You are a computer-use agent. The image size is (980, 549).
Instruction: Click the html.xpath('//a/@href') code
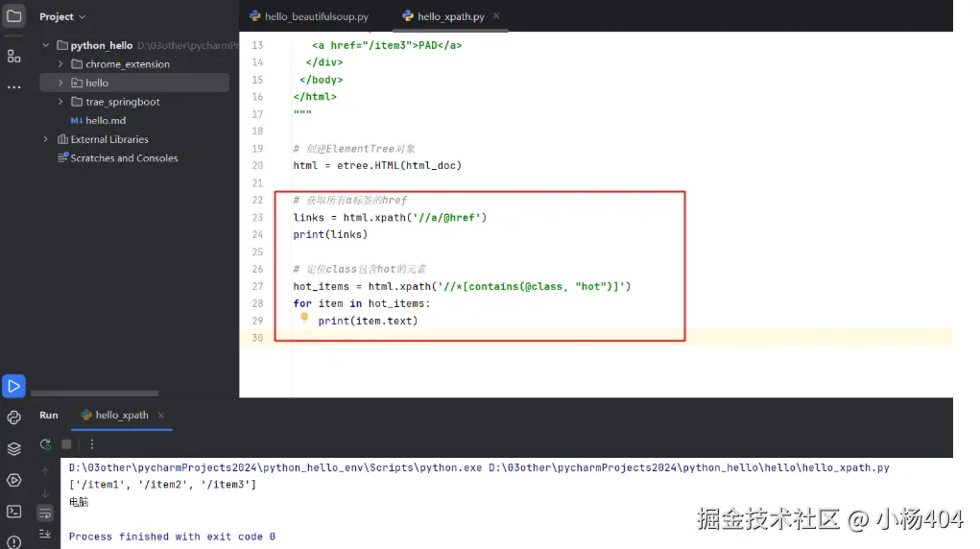coord(415,217)
